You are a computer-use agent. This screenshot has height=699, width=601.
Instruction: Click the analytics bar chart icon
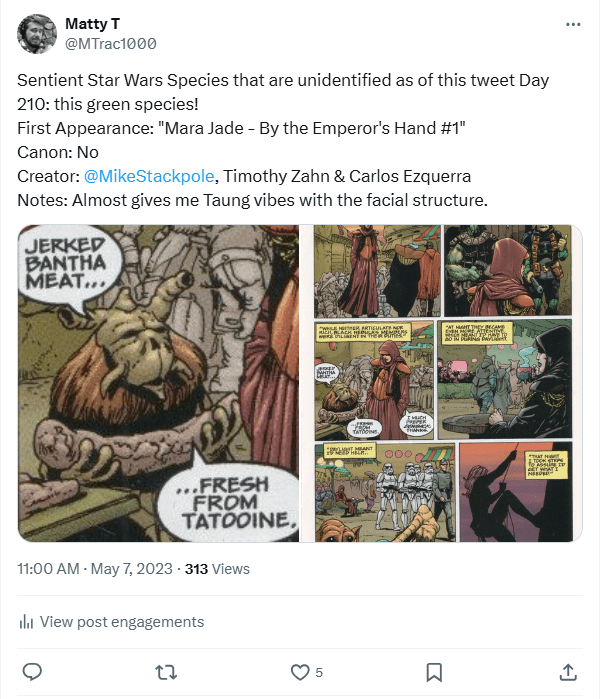click(x=26, y=622)
